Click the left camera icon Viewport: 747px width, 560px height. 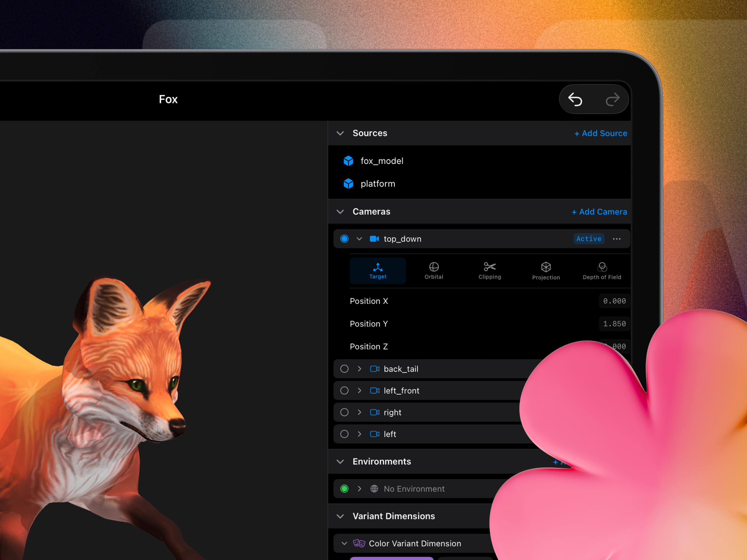[375, 434]
